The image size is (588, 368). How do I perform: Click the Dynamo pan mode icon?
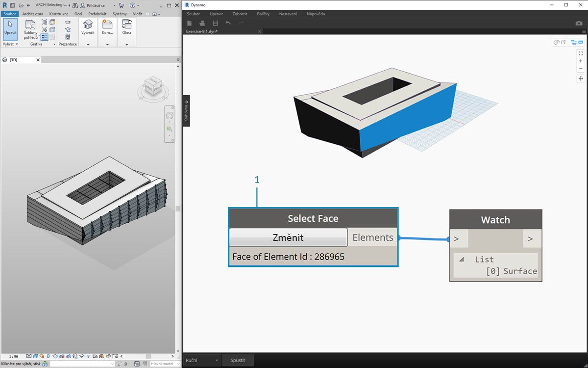(581, 78)
